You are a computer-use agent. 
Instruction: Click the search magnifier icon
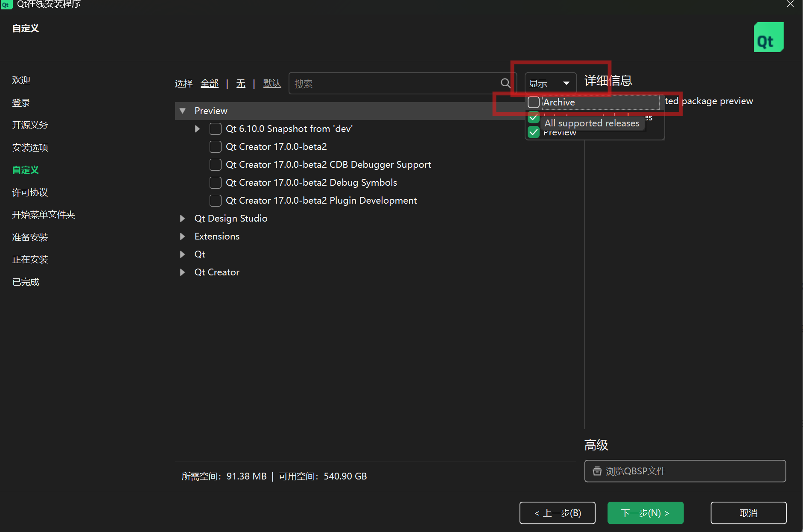coord(505,83)
